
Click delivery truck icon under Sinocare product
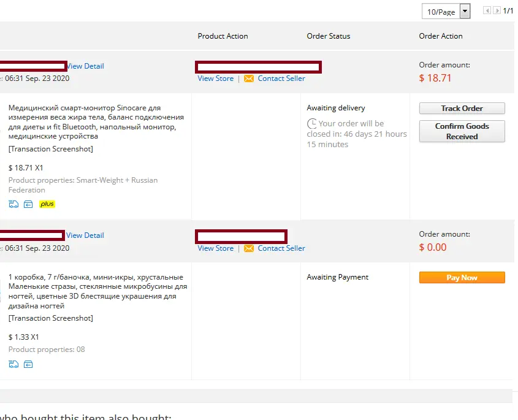[13, 204]
